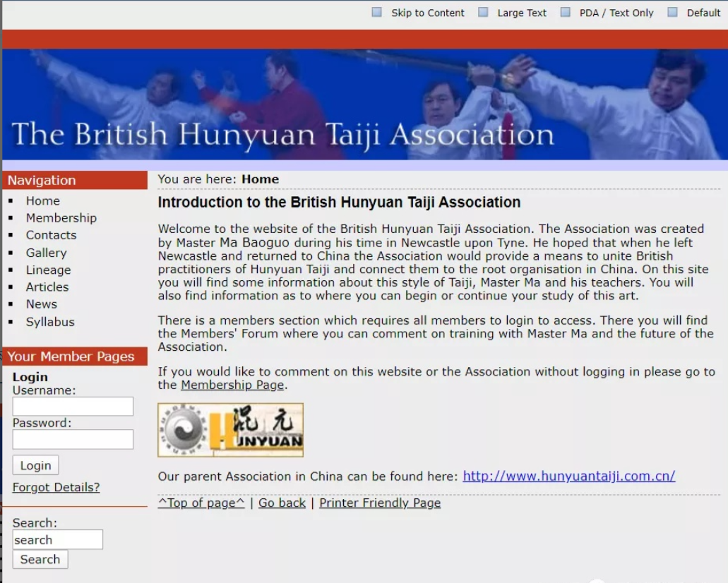Image resolution: width=728 pixels, height=583 pixels.
Task: Click the Your Member Pages header
Action: pyautogui.click(x=75, y=356)
